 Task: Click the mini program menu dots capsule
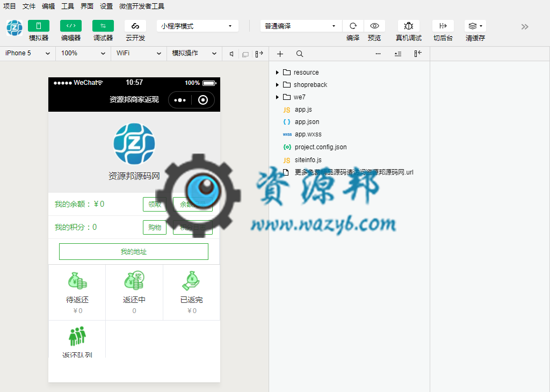click(x=180, y=100)
